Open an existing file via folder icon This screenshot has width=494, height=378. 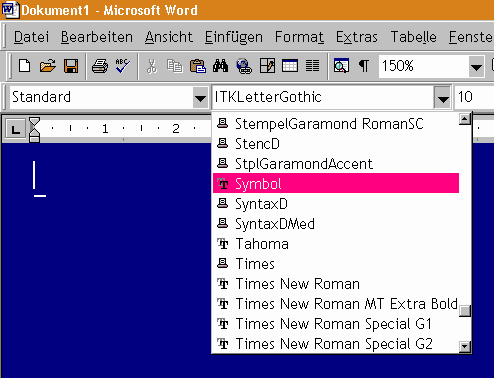point(48,66)
